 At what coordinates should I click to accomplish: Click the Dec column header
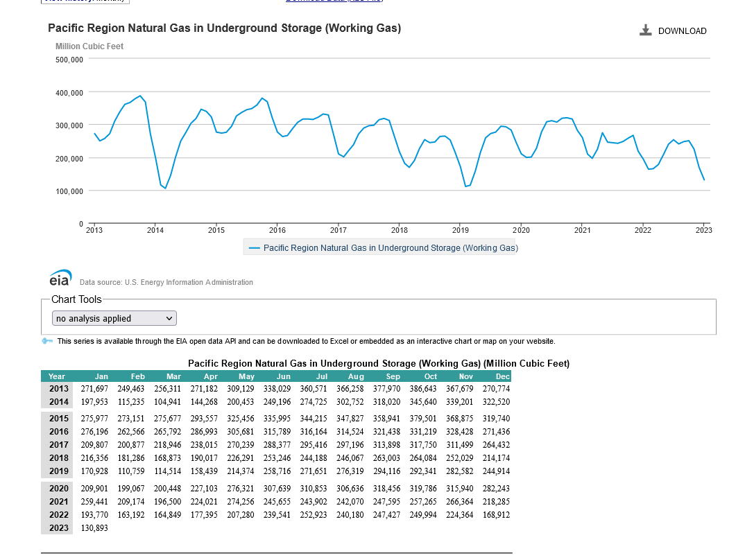502,376
